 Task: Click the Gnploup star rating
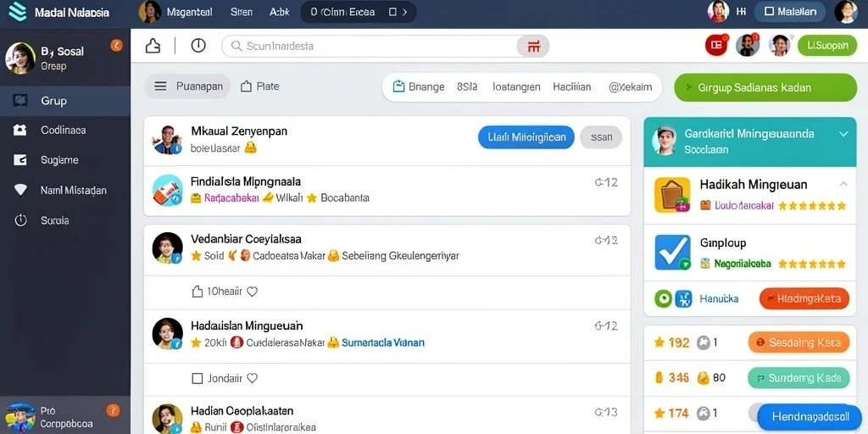[x=812, y=264]
